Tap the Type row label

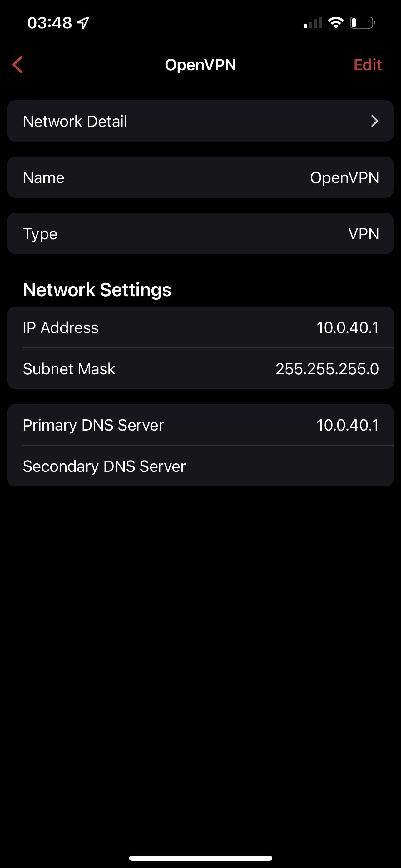(x=40, y=234)
